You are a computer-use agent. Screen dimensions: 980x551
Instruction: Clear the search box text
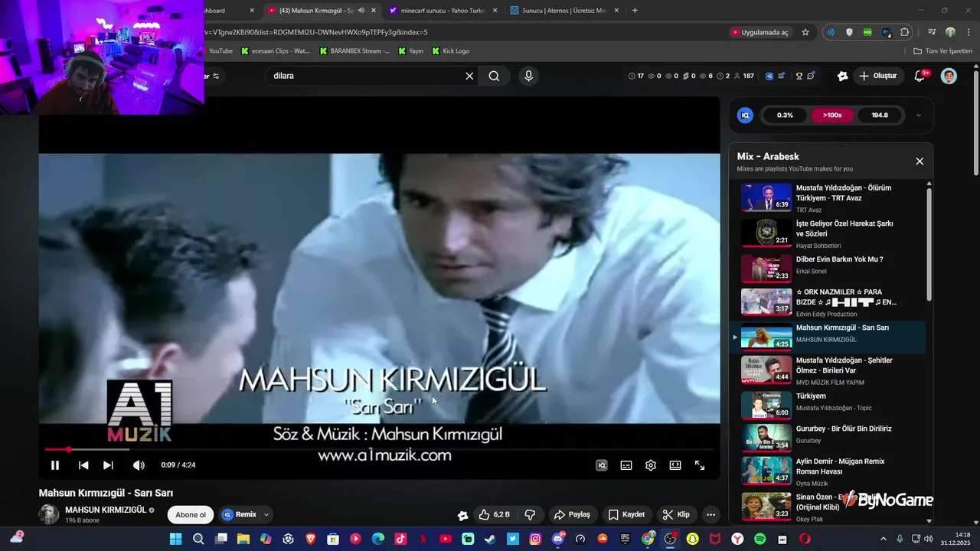pyautogui.click(x=469, y=76)
